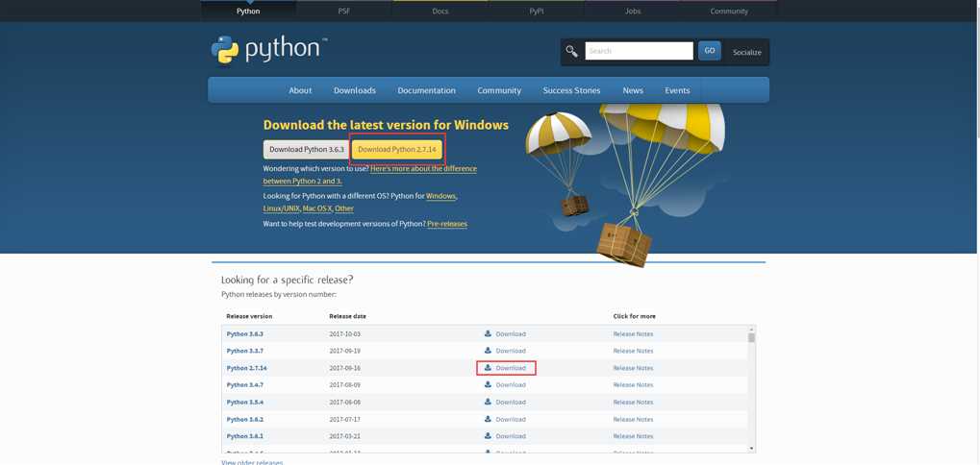Click the download icon in the Python 3.5.4 row
Viewport: 980px width, 465px height.
[489, 402]
